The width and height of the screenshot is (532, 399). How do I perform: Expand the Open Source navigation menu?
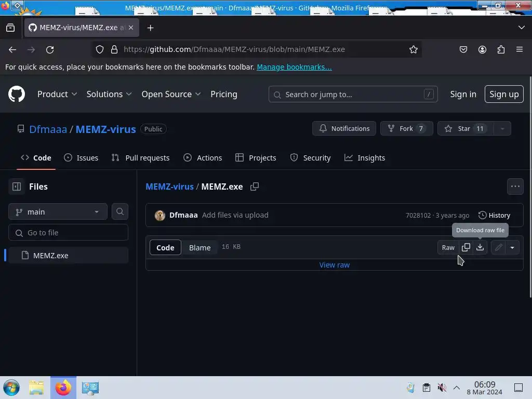[171, 94]
